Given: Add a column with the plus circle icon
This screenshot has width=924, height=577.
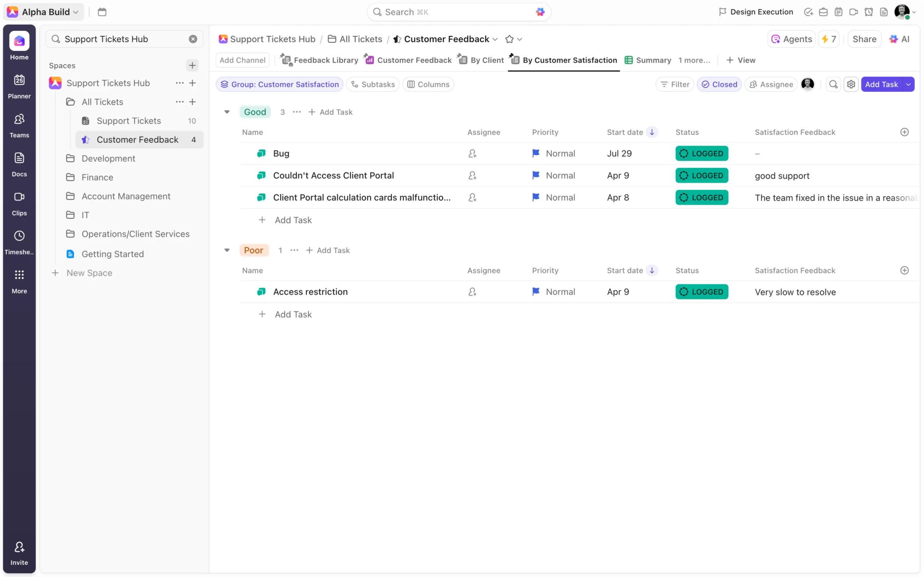Looking at the screenshot, I should (904, 132).
